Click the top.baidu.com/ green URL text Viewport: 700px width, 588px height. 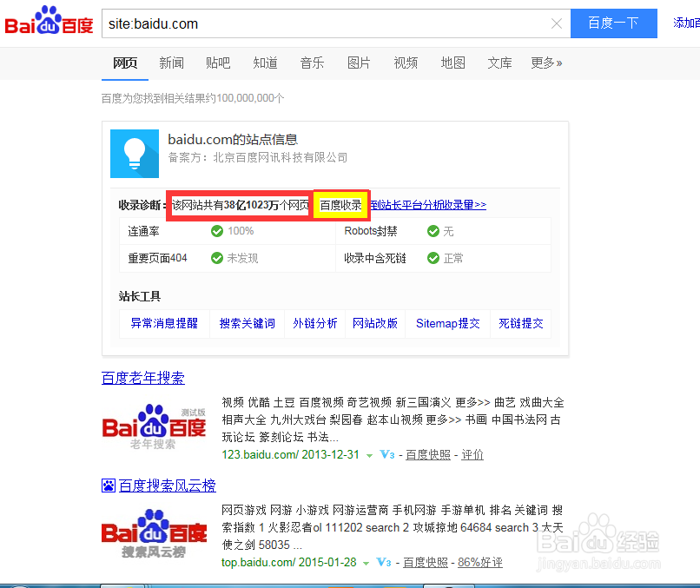tap(259, 562)
